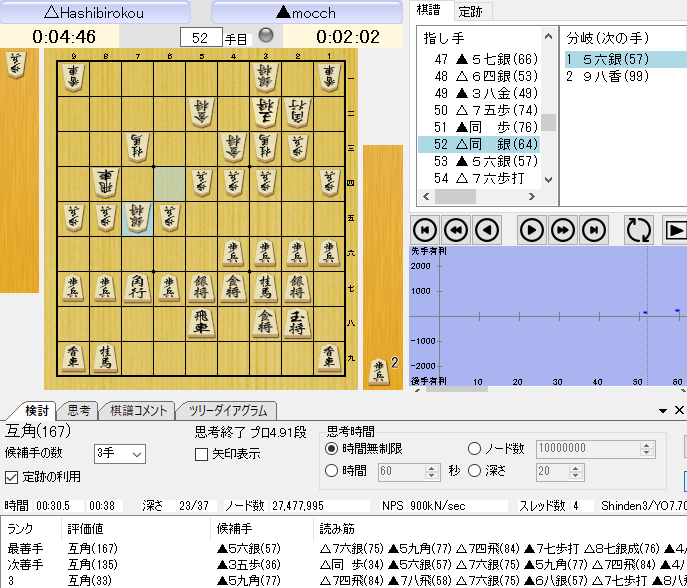Switch to the 検討 tab
The height and width of the screenshot is (588, 687).
37,411
